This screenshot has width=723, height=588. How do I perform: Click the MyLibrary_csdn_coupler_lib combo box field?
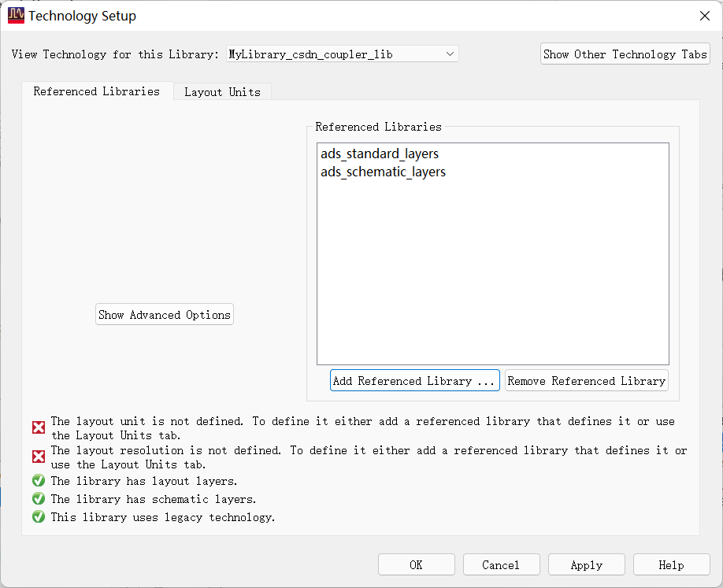pos(331,54)
